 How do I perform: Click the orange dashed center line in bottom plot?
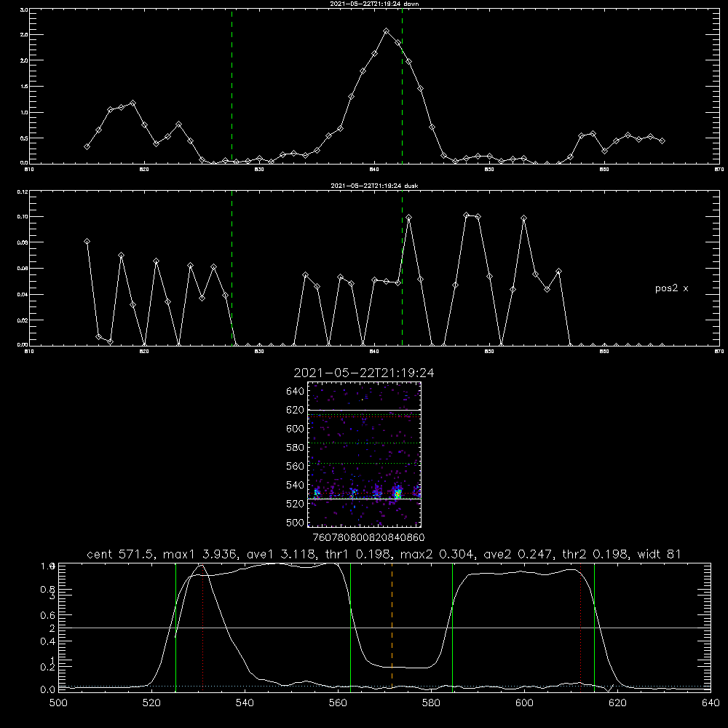[x=392, y=626]
